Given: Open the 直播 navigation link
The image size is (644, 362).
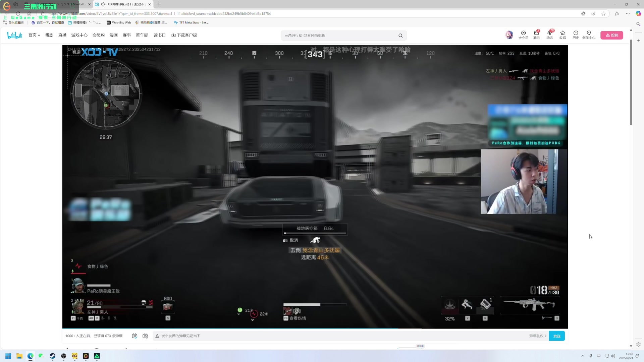Looking at the screenshot, I should (x=62, y=35).
